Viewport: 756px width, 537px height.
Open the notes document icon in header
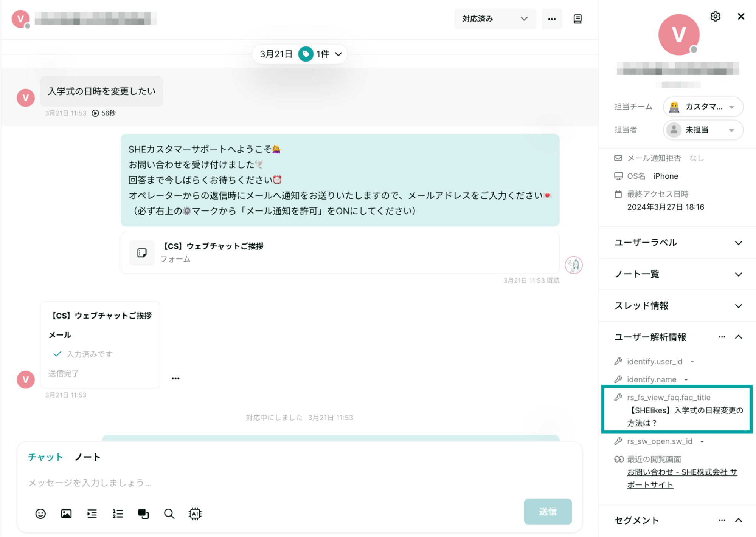click(577, 19)
